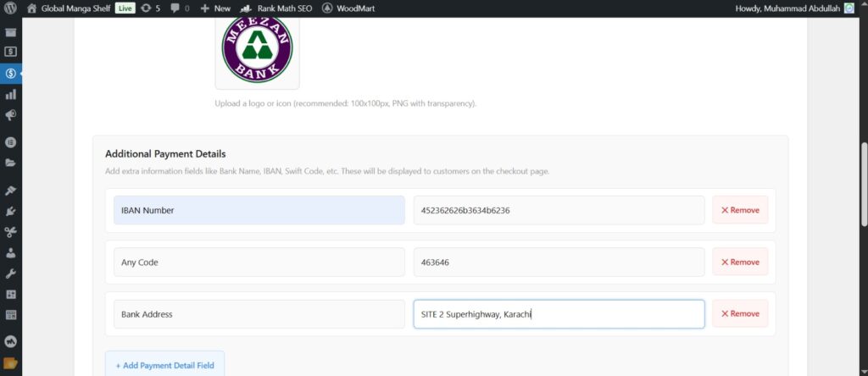Open the orange folder sidebar icon
Viewport: 868px width, 376px height.
click(10, 362)
